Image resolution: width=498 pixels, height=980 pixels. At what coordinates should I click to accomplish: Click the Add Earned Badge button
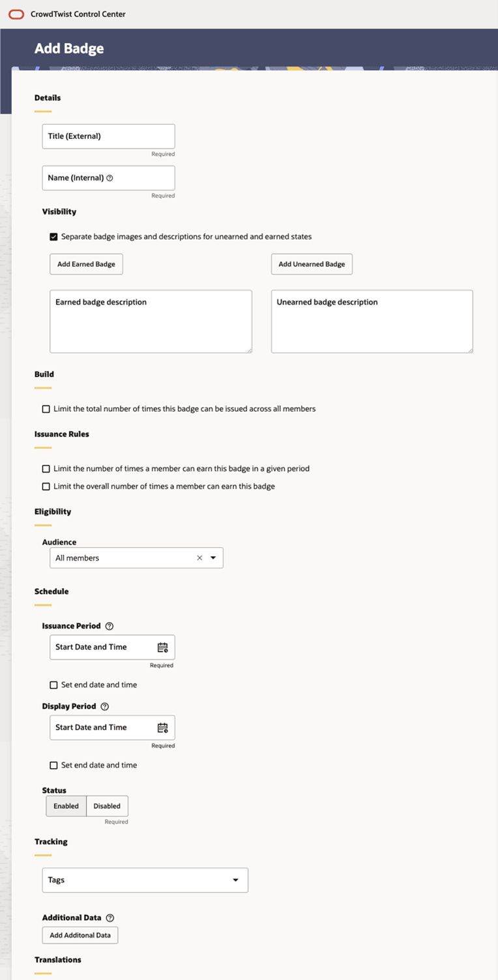[x=86, y=264]
